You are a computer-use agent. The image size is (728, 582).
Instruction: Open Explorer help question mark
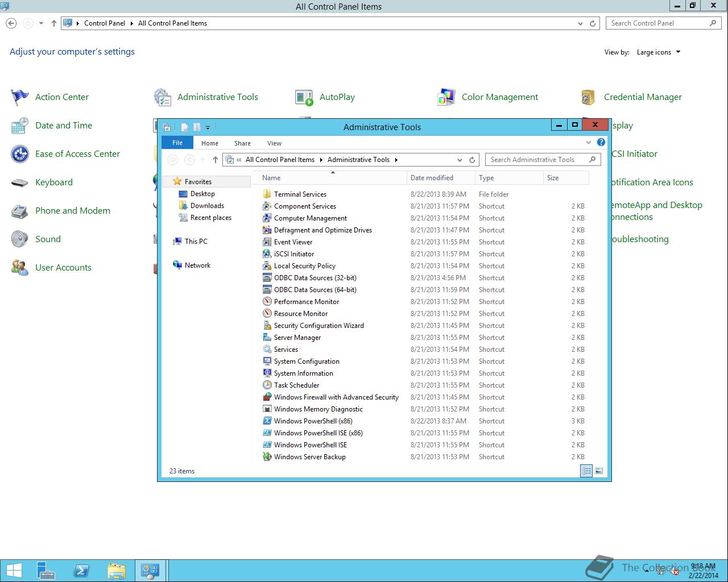601,142
